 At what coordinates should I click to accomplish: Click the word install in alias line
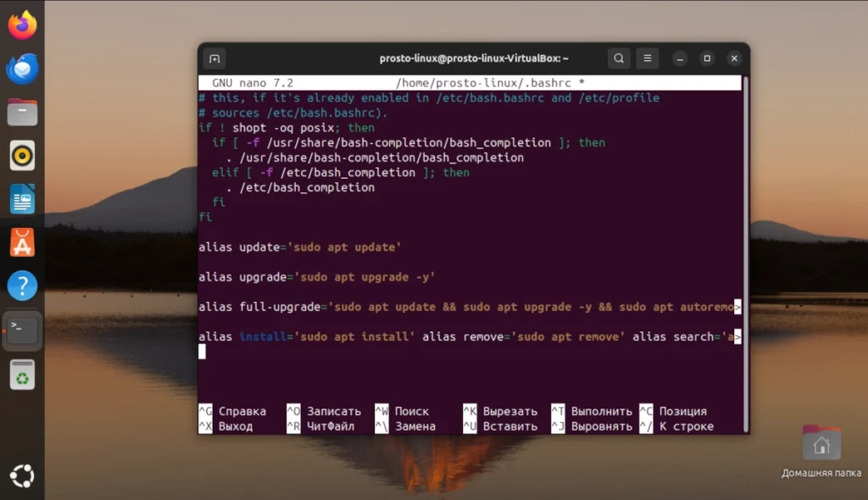pyautogui.click(x=263, y=336)
